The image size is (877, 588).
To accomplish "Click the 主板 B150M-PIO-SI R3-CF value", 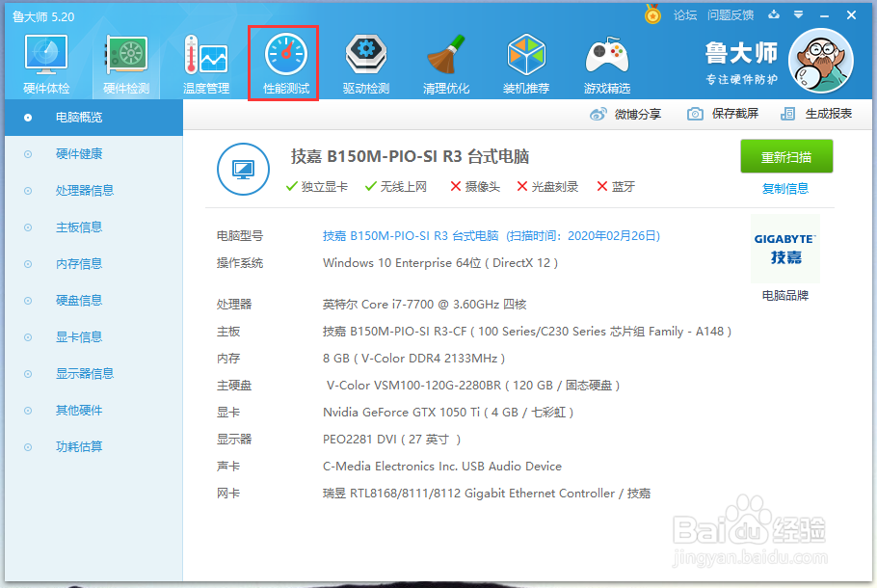I will [x=527, y=332].
